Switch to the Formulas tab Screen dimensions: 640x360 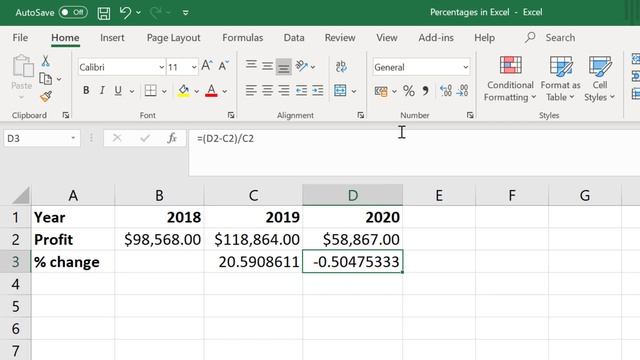tap(242, 38)
